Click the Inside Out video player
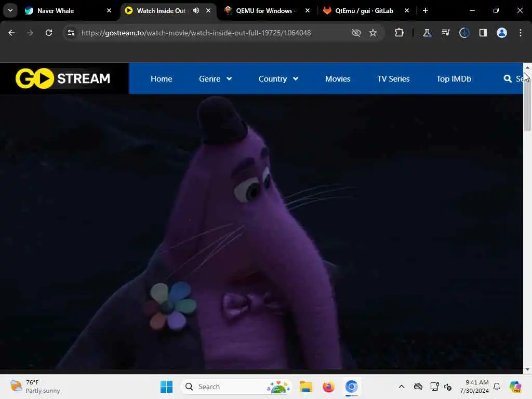Image resolution: width=532 pixels, height=399 pixels. (261, 232)
